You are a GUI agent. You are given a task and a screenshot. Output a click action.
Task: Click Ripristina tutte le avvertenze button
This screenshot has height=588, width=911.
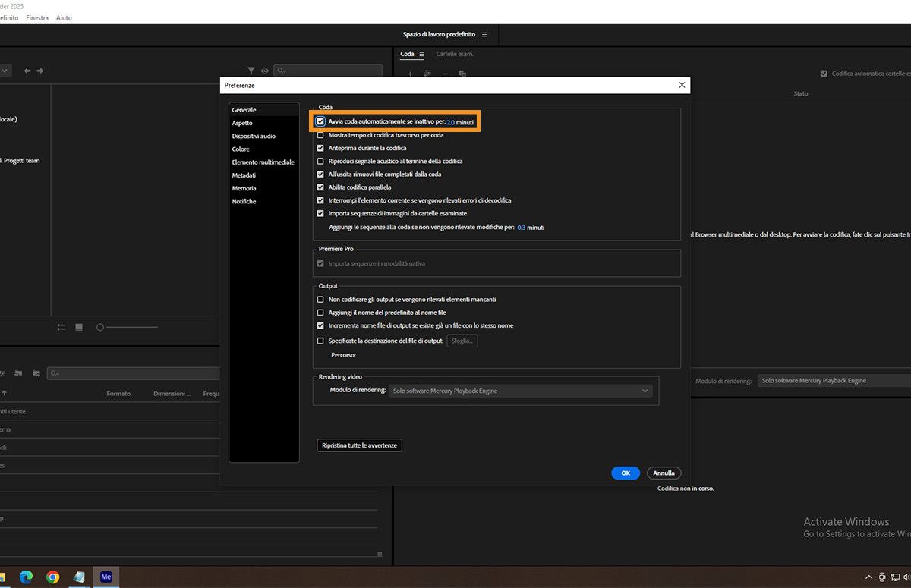click(x=359, y=445)
